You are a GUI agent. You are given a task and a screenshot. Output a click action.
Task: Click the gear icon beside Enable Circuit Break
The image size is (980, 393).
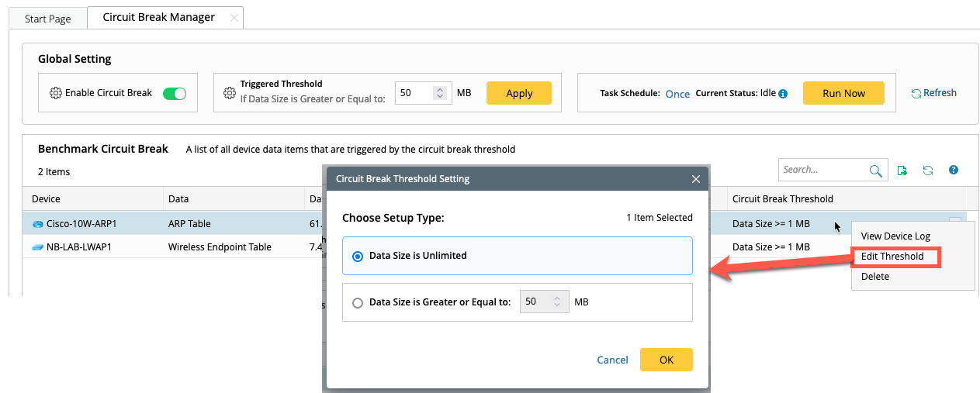pyautogui.click(x=55, y=93)
